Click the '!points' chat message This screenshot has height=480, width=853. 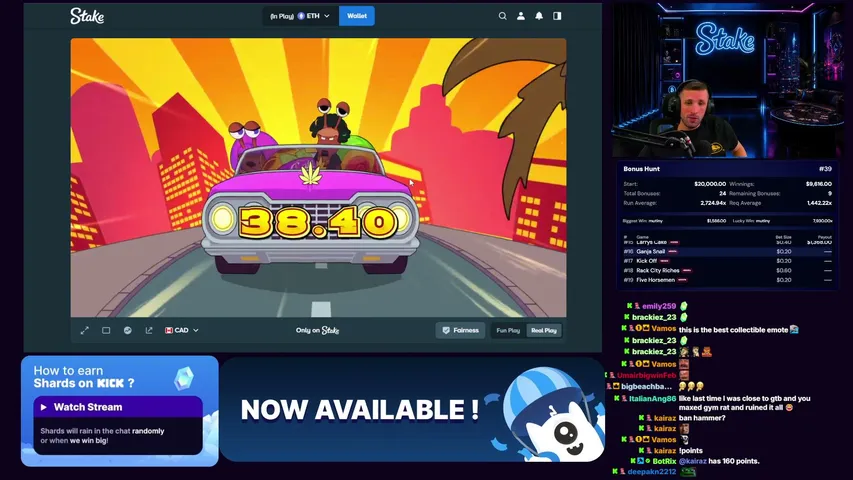click(690, 451)
